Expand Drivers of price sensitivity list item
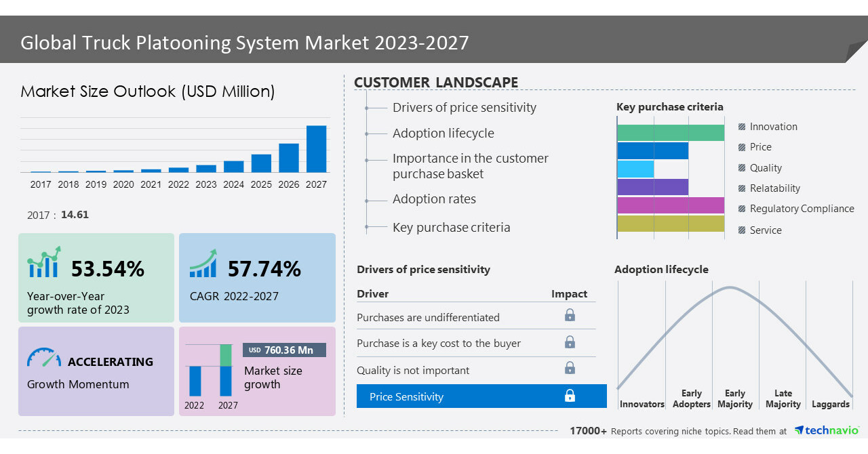The width and height of the screenshot is (868, 454). [x=464, y=108]
